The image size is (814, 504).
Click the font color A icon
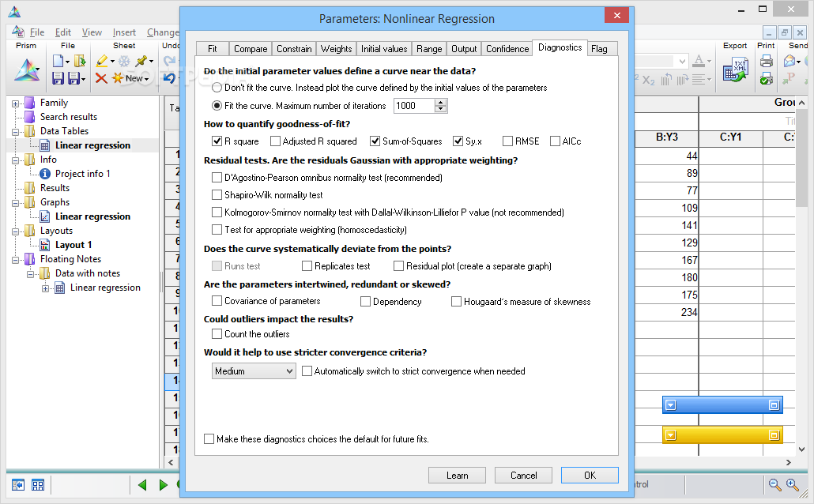699,61
